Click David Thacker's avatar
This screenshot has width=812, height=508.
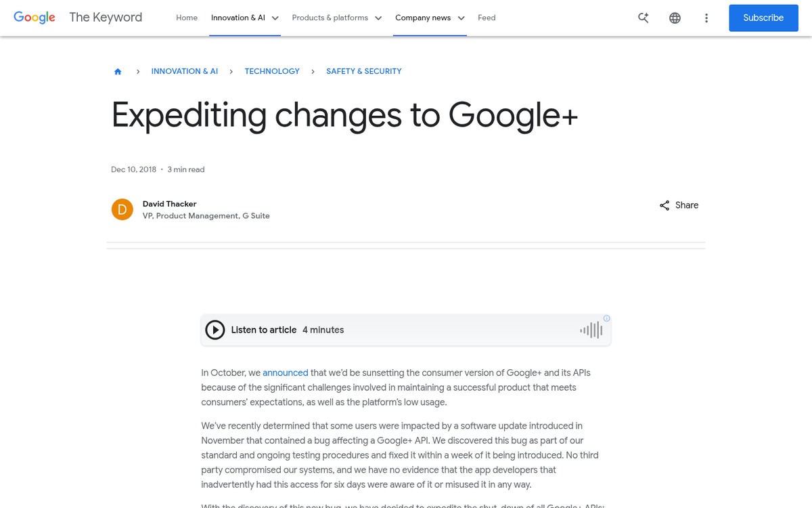click(122, 209)
